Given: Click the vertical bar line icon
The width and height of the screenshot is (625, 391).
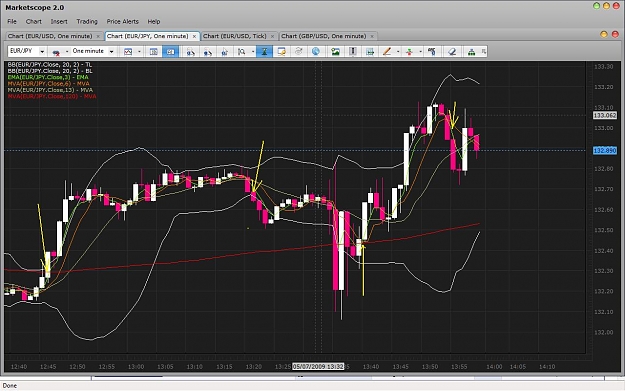Looking at the screenshot, I should (353, 51).
